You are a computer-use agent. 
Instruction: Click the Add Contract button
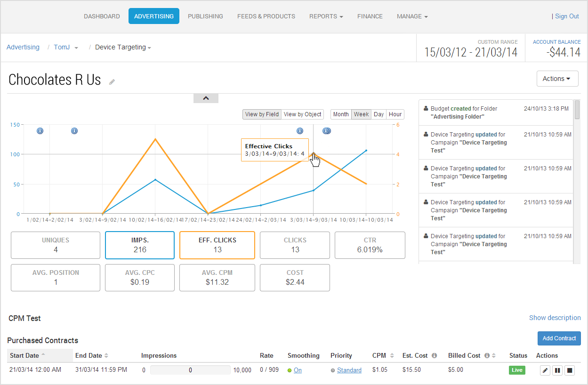click(559, 338)
